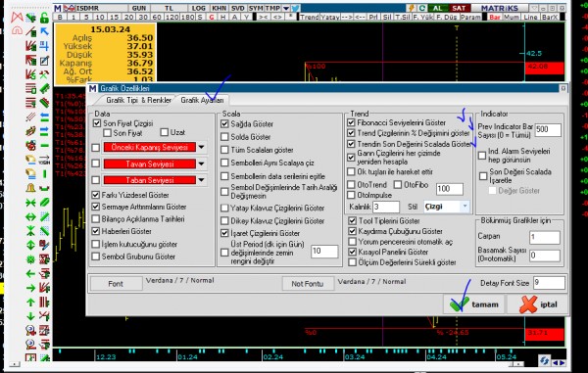
Task: Select the Bar chart type
Action: (x=495, y=18)
